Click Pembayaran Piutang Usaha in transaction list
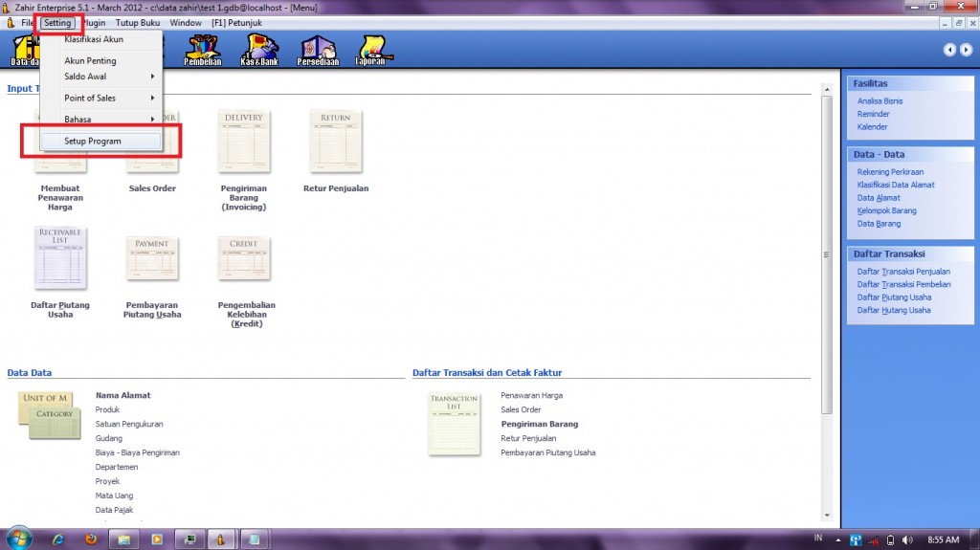Image resolution: width=980 pixels, height=550 pixels. 548,452
